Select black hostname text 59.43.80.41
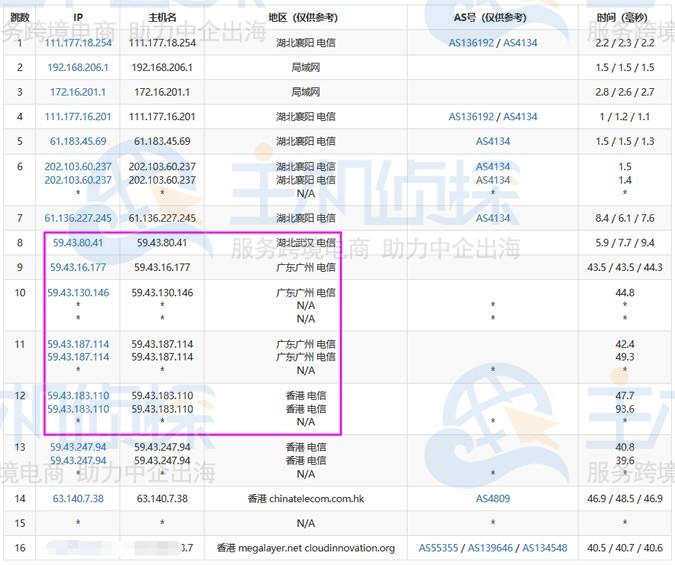This screenshot has width=675, height=565. click(x=162, y=242)
